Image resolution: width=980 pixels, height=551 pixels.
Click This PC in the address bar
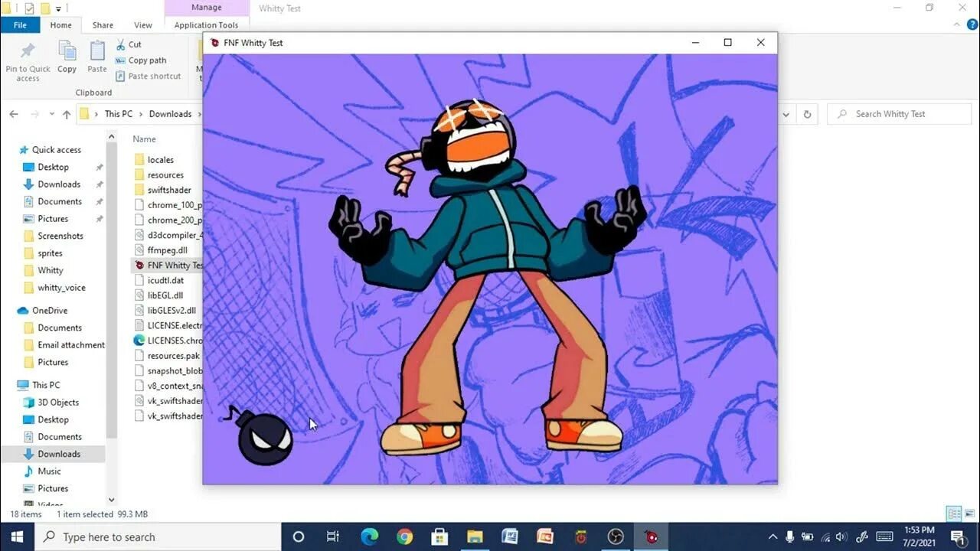coord(119,114)
